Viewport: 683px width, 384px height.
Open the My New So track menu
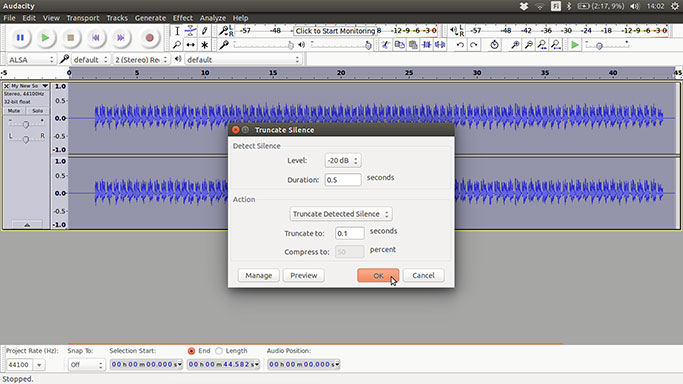coord(29,86)
